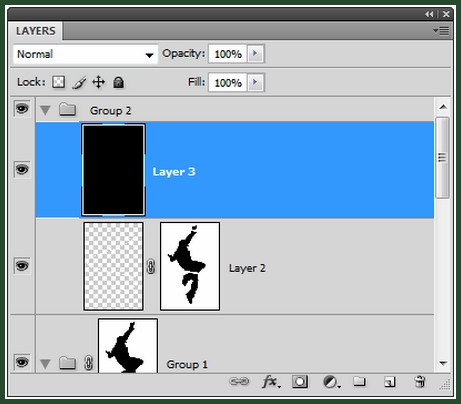Screen dimensions: 461x404
Task: Click the Lock position move icon
Action: coord(98,82)
